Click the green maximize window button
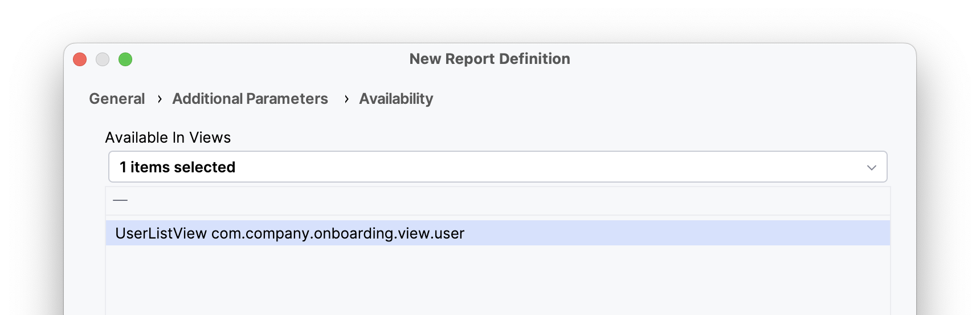The height and width of the screenshot is (315, 980). click(x=125, y=59)
